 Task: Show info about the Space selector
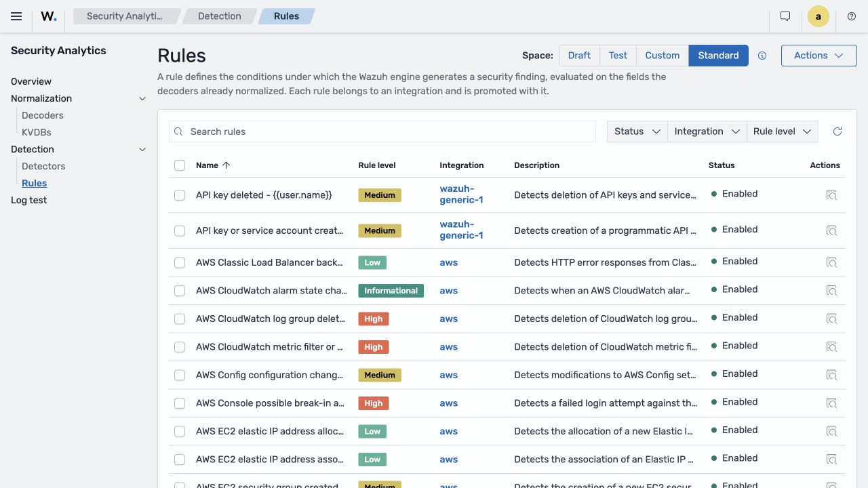tap(762, 56)
